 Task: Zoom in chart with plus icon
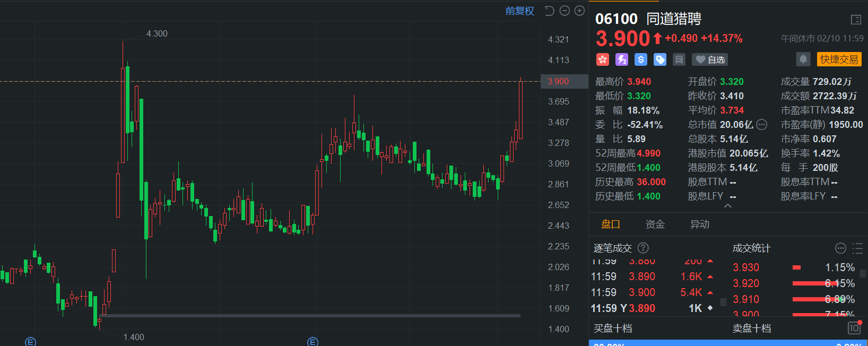click(579, 11)
